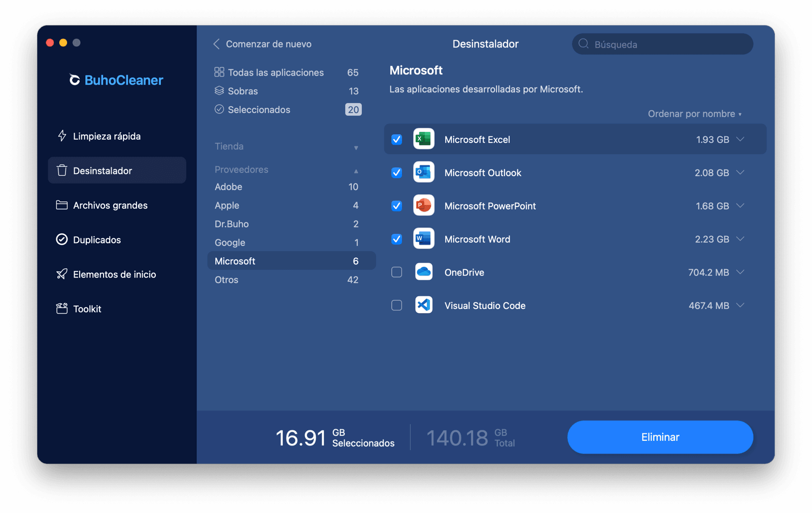This screenshot has width=812, height=513.
Task: Click the 140.18 GB Total value
Action: (470, 437)
